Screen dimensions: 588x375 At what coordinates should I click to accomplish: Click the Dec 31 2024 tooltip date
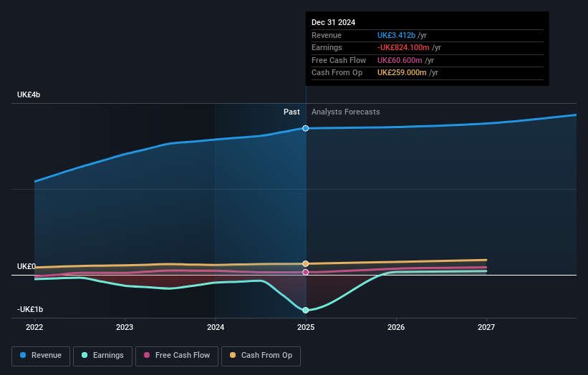pos(333,22)
